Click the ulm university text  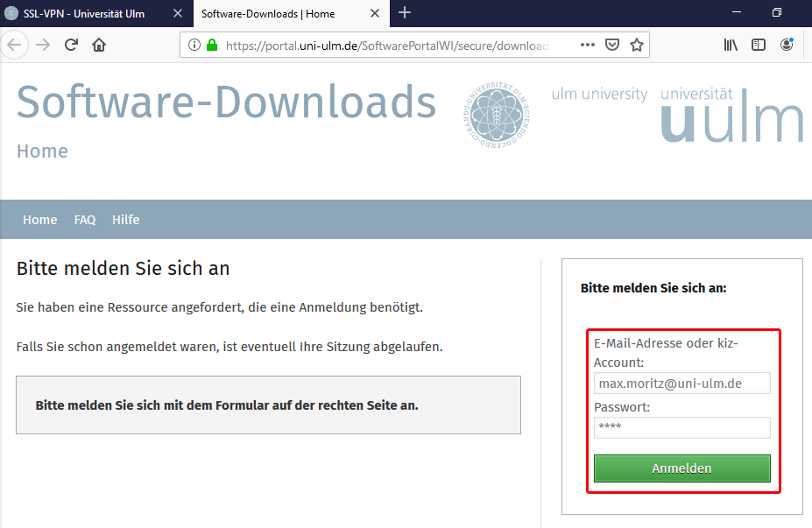[599, 94]
